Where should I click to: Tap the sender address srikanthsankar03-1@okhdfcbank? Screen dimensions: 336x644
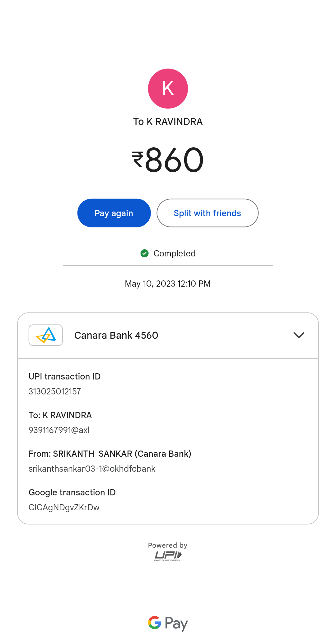click(92, 469)
